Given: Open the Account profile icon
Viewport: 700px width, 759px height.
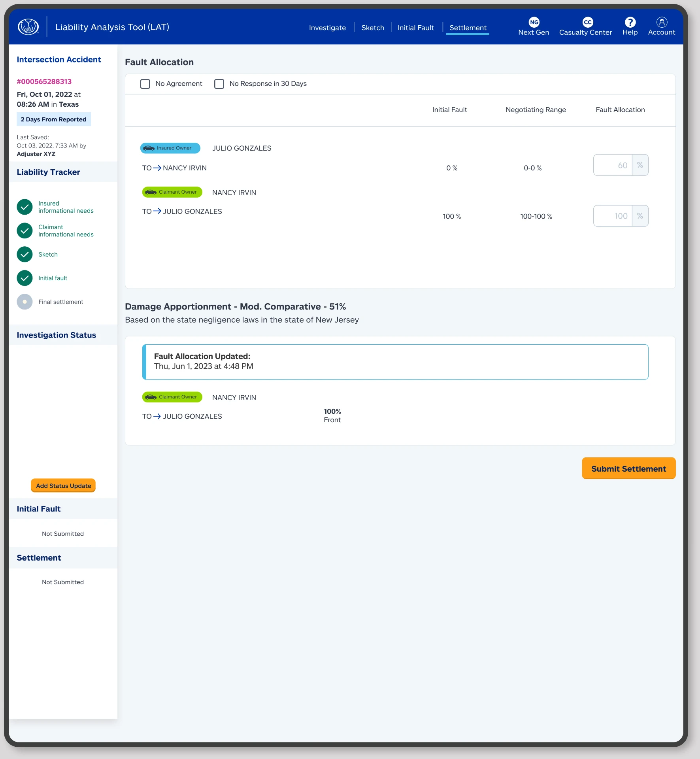Looking at the screenshot, I should (x=662, y=22).
